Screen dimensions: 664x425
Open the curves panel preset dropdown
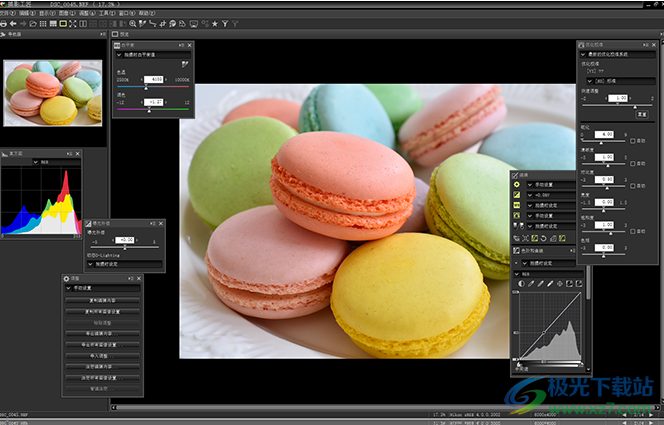(548, 263)
